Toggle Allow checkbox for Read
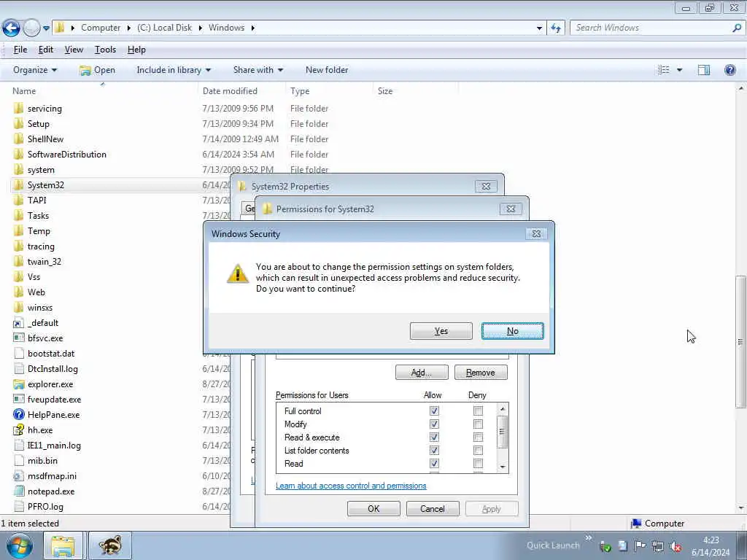Image resolution: width=747 pixels, height=560 pixels. [434, 463]
